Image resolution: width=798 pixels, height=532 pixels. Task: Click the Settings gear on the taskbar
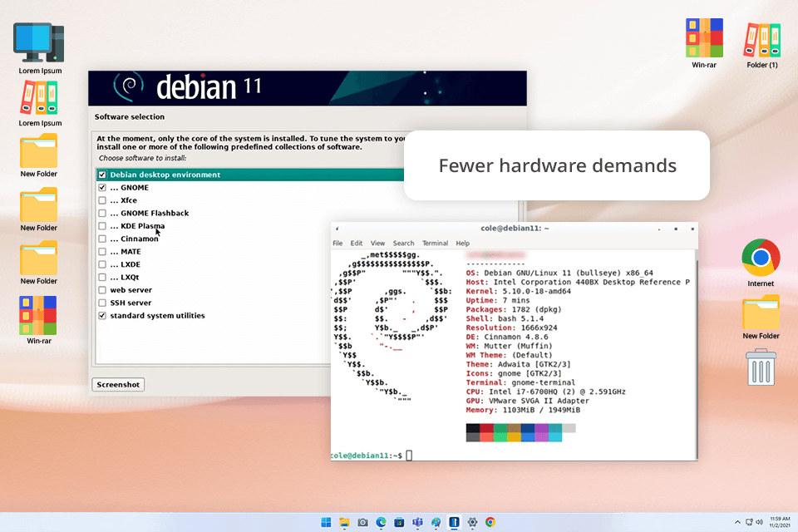[x=472, y=522]
